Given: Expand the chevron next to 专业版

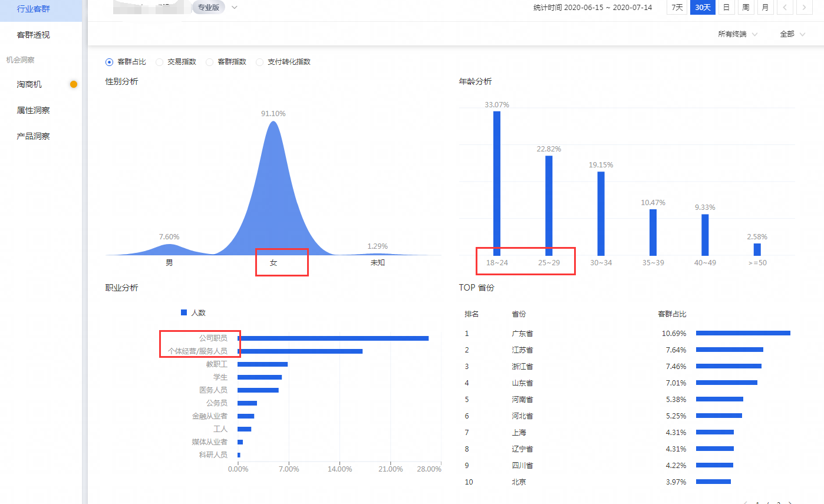Looking at the screenshot, I should (235, 8).
